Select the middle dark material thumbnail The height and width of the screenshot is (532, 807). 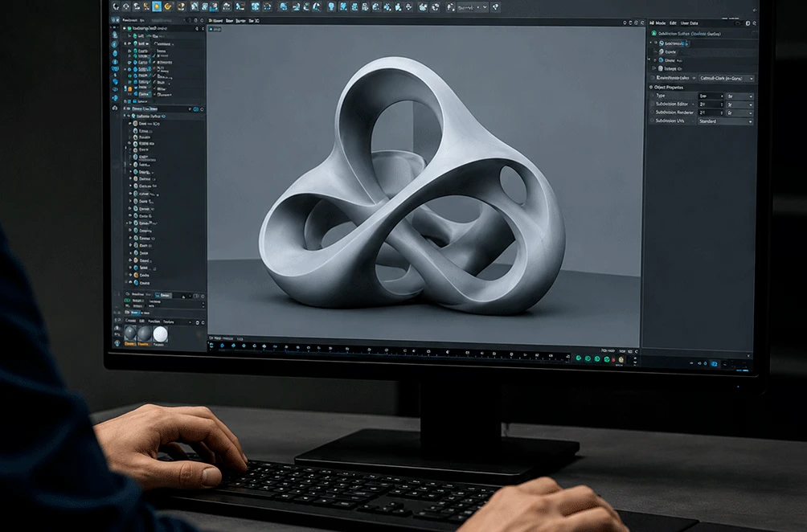click(145, 334)
